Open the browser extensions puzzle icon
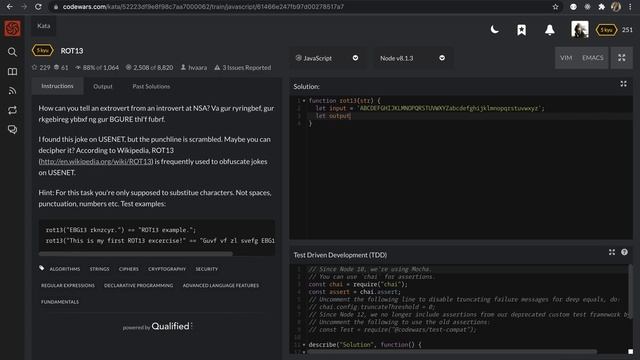 [601, 7]
